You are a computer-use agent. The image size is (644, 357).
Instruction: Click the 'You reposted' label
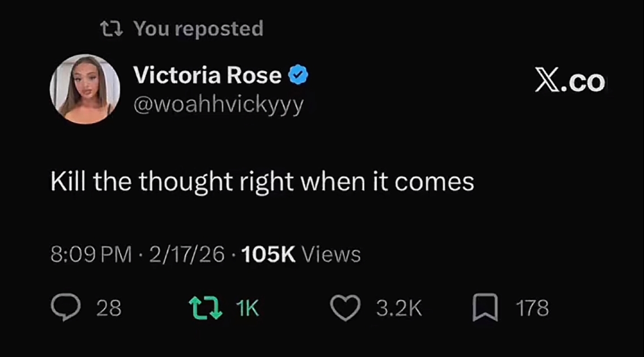[199, 29]
